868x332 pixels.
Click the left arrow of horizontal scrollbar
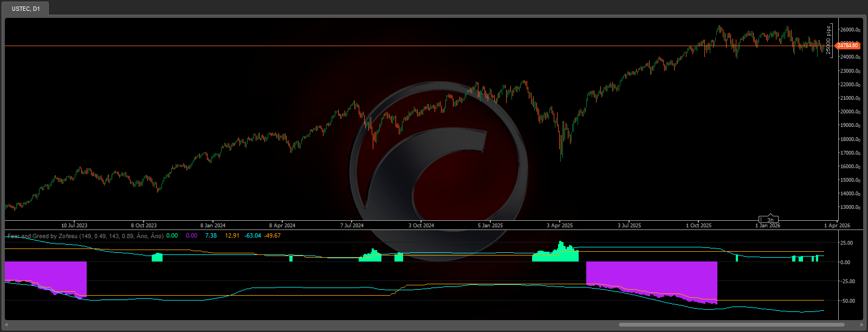coord(6,325)
